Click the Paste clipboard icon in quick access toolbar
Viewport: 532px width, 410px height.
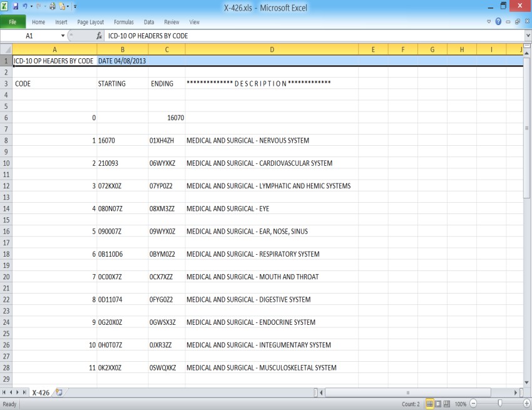tap(62, 6)
